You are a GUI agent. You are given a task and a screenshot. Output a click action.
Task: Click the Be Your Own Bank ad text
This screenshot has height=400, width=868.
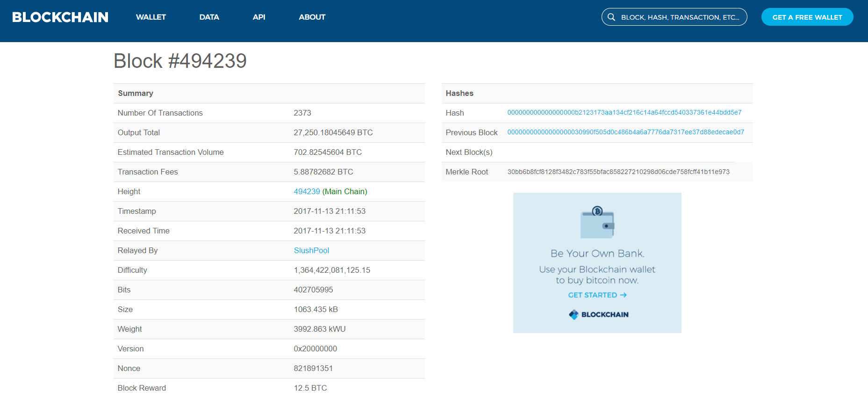[597, 253]
